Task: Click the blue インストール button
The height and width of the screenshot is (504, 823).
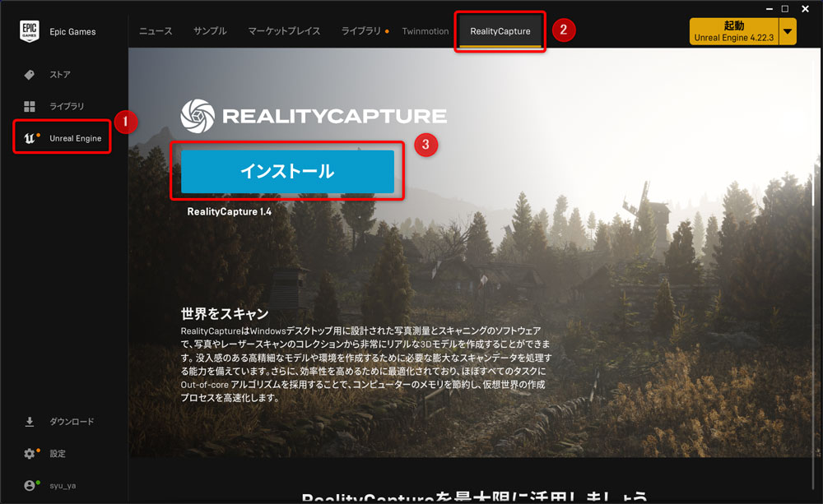Action: coord(287,172)
